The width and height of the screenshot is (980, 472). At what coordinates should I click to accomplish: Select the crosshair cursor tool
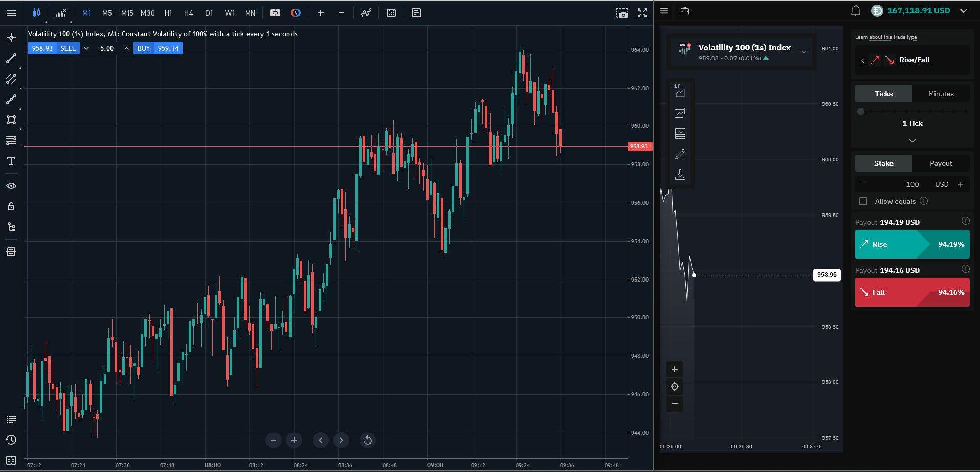[11, 38]
